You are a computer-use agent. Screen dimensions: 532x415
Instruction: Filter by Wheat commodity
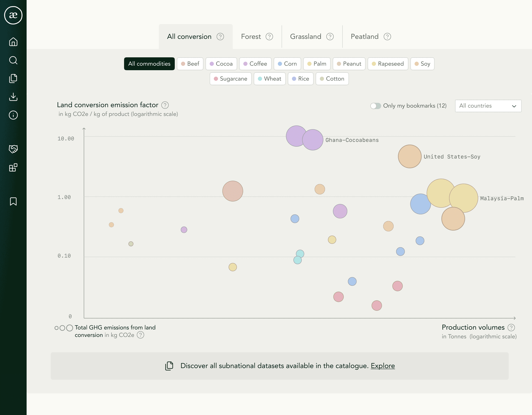[x=270, y=79]
